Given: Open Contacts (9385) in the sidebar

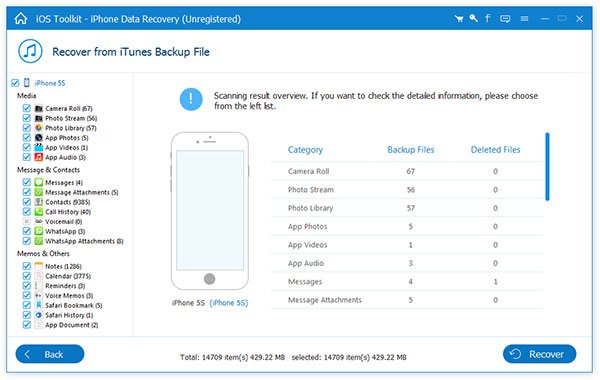Looking at the screenshot, I should [67, 202].
